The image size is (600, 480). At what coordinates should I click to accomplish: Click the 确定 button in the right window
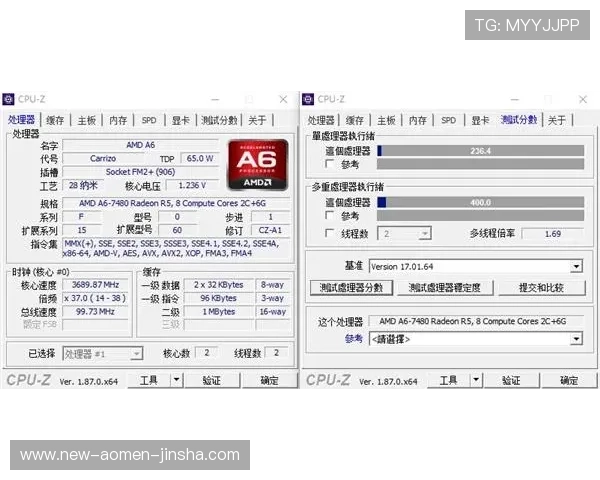click(569, 380)
